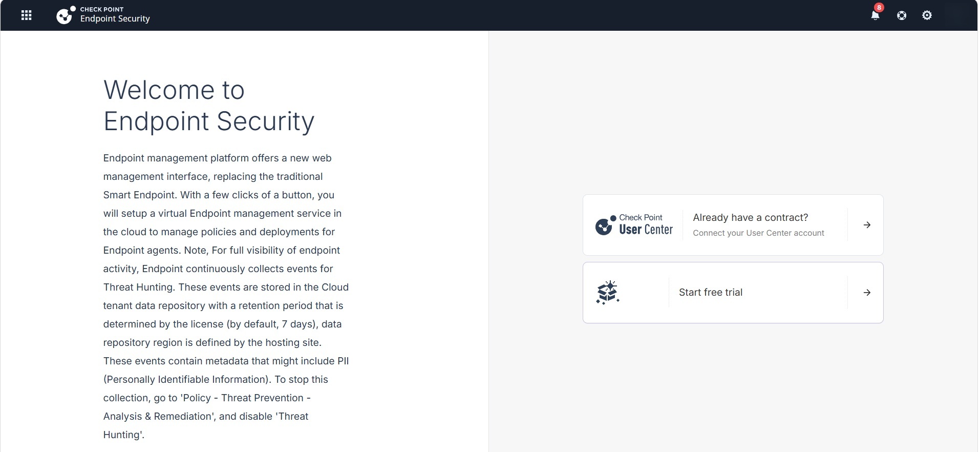
Task: Click the 'Endpoint Security' title in the header
Action: (x=115, y=19)
